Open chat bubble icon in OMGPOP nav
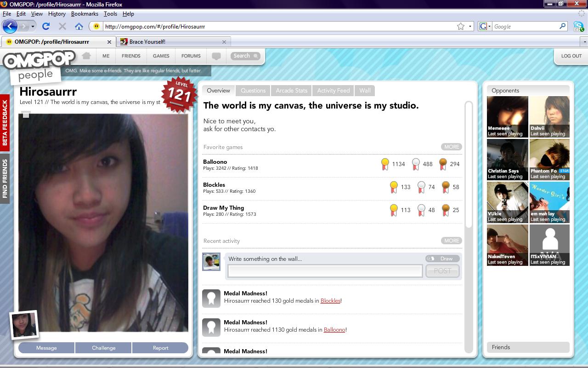Screen dimensions: 588x368 coord(216,56)
